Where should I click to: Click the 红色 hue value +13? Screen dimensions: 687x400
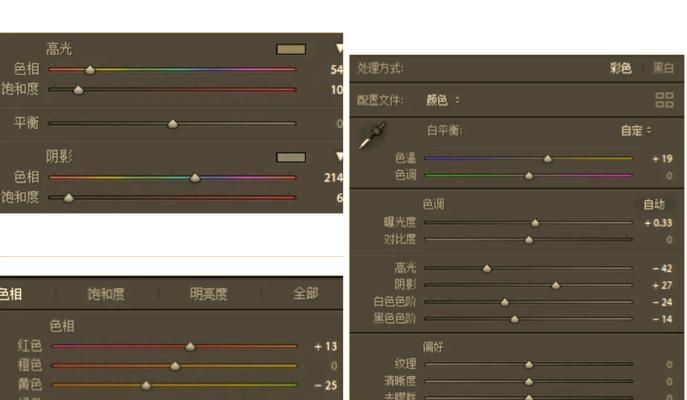(x=326, y=347)
